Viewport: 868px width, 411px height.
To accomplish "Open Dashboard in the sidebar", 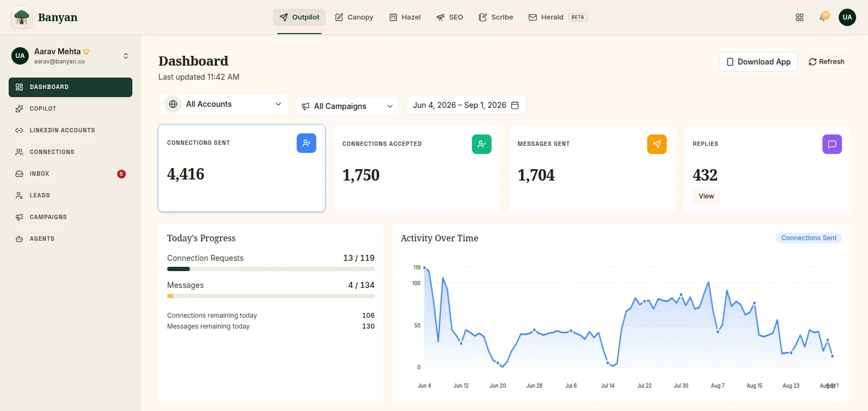I will (71, 87).
